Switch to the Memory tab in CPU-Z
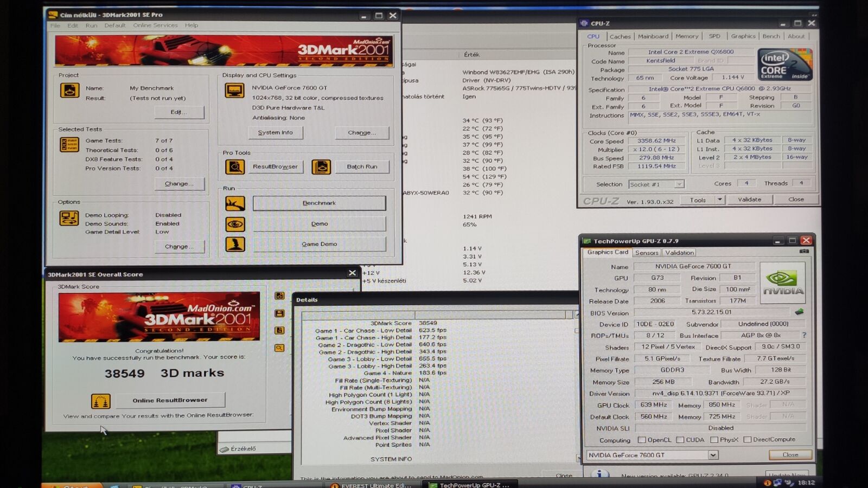Image resolution: width=868 pixels, height=488 pixels. [687, 36]
